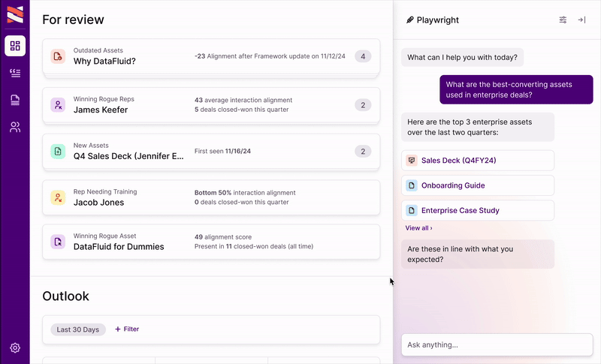Screen dimensions: 601x364
Task: Open the documents sidebar icon
Action: [15, 100]
